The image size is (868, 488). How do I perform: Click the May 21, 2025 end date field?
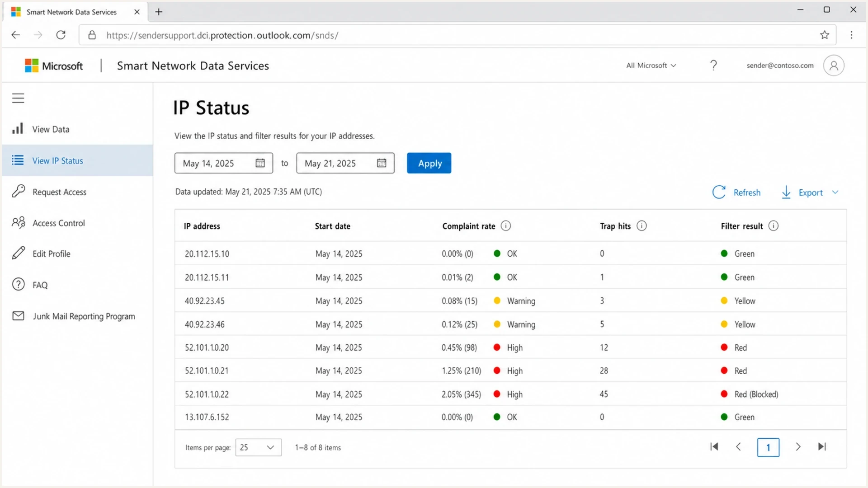tap(345, 163)
